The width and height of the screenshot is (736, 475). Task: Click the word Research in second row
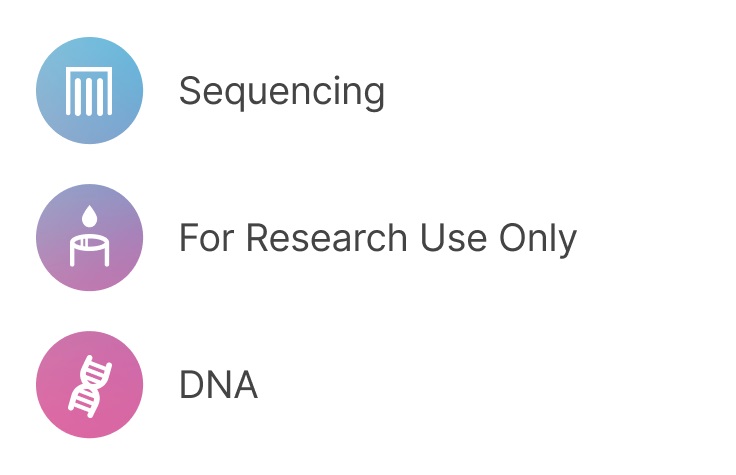pyautogui.click(x=326, y=238)
